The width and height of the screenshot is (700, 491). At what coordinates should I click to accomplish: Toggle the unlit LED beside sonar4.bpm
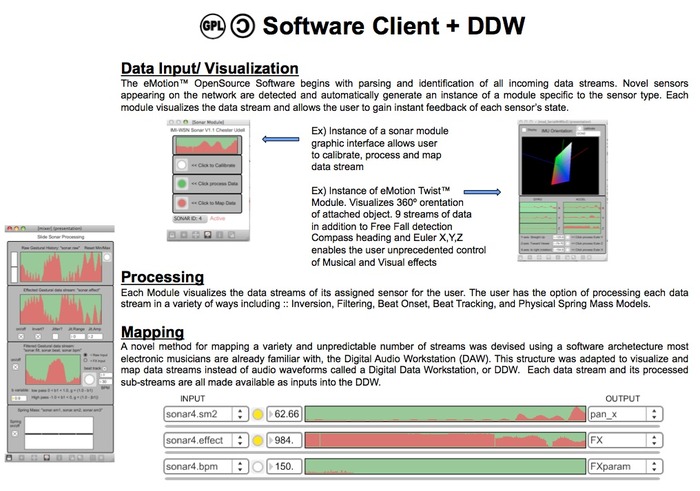click(x=258, y=467)
